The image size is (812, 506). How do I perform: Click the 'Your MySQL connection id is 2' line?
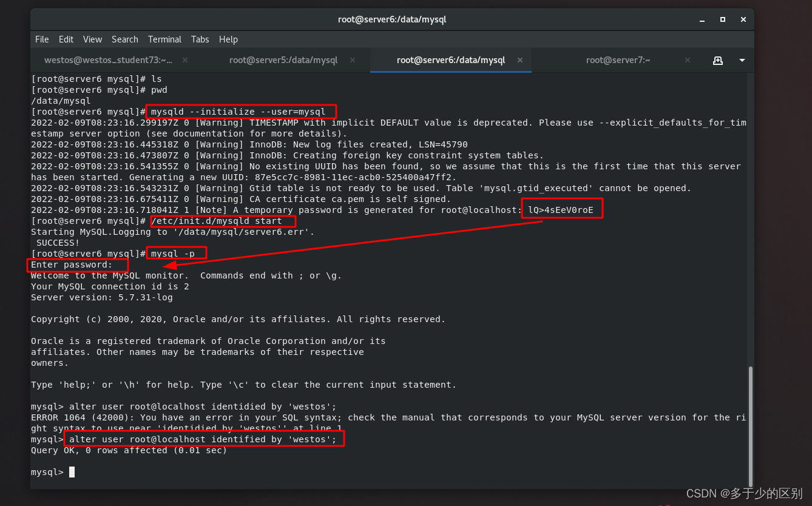[x=110, y=286]
